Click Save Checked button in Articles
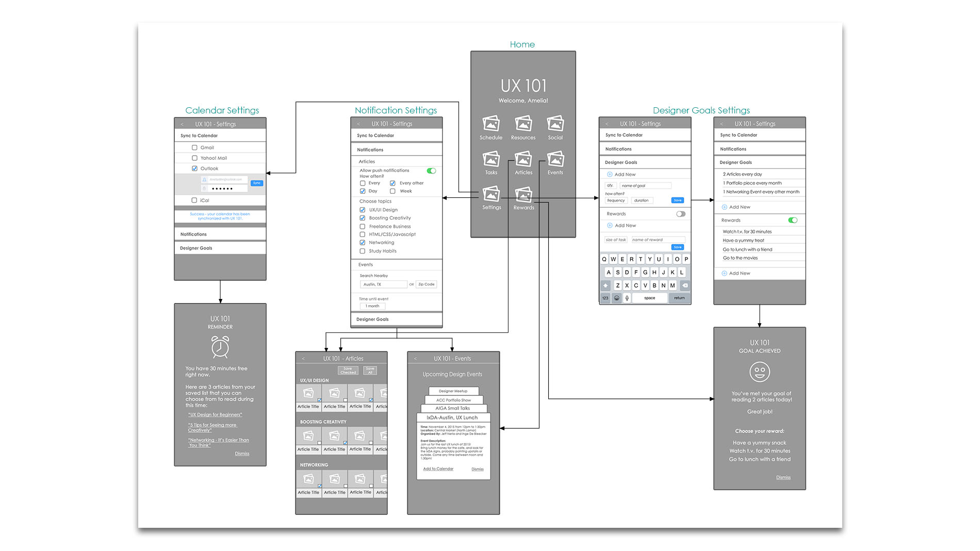The image size is (980, 551). tap(348, 371)
